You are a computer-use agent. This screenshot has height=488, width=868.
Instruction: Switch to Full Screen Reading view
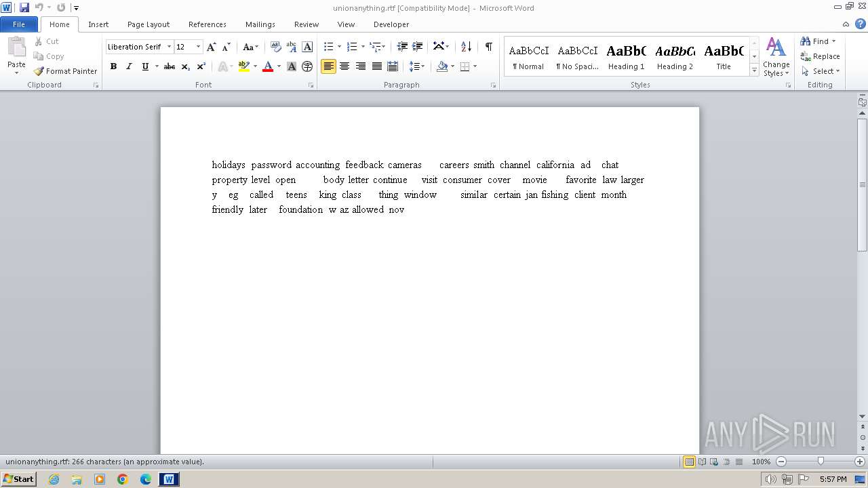tap(702, 462)
